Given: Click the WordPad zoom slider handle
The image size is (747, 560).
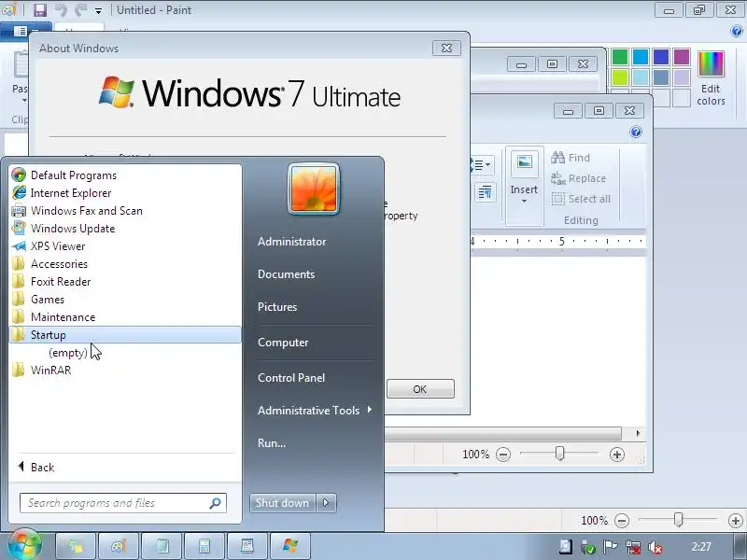Looking at the screenshot, I should click(x=559, y=454).
